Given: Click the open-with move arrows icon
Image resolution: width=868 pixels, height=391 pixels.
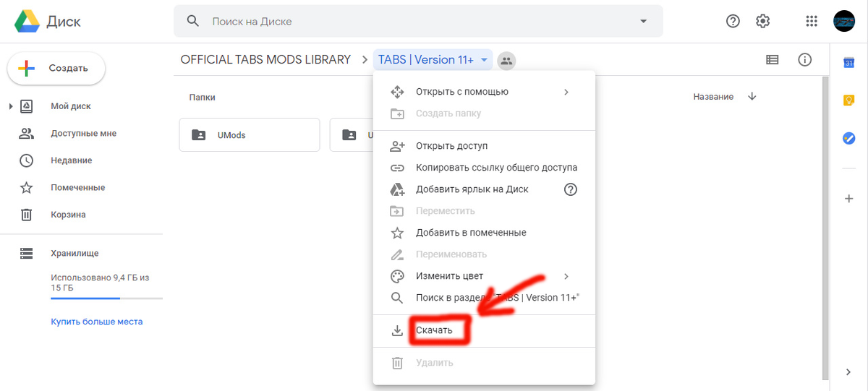Looking at the screenshot, I should [x=397, y=92].
